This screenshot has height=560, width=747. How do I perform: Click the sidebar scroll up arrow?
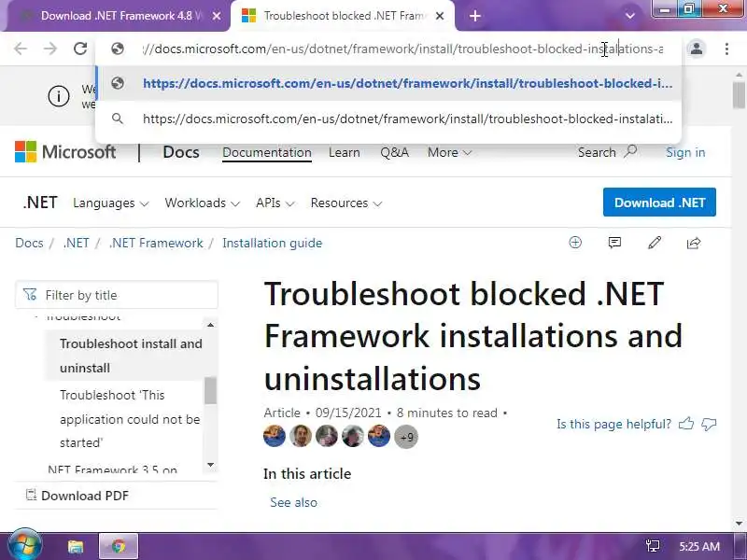[211, 325]
